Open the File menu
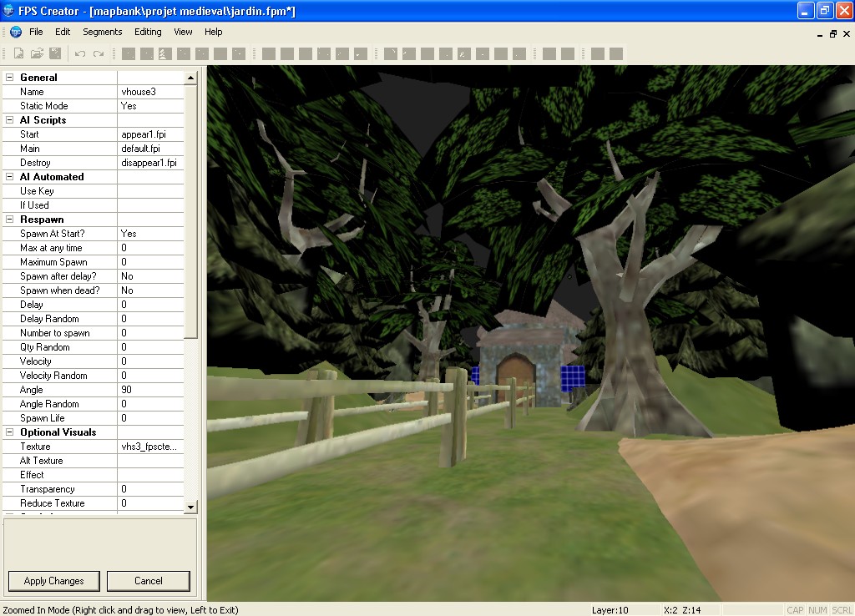The height and width of the screenshot is (616, 855). [36, 32]
